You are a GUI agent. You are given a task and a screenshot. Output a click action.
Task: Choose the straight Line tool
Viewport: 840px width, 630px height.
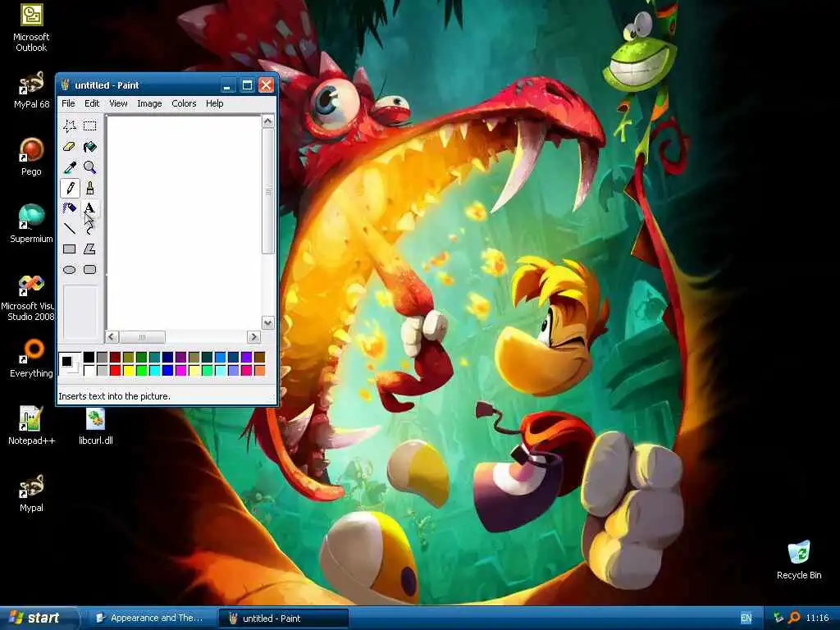70,229
